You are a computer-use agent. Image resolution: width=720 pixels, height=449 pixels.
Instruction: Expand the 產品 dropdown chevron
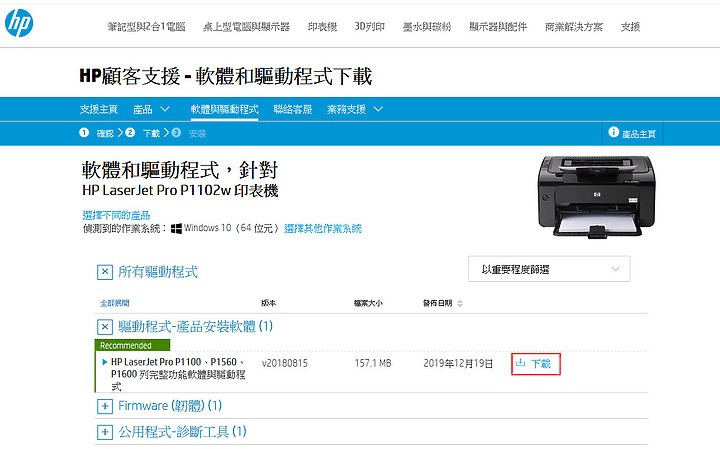pyautogui.click(x=164, y=109)
